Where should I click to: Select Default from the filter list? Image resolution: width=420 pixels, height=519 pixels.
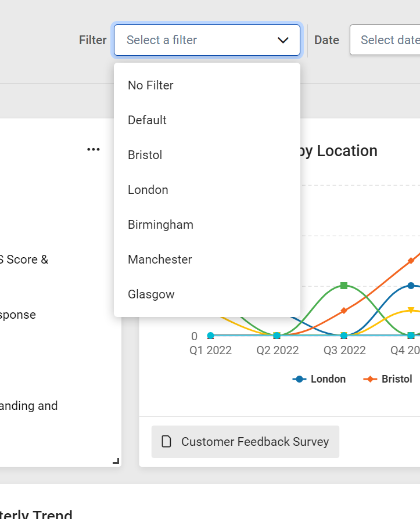point(148,120)
